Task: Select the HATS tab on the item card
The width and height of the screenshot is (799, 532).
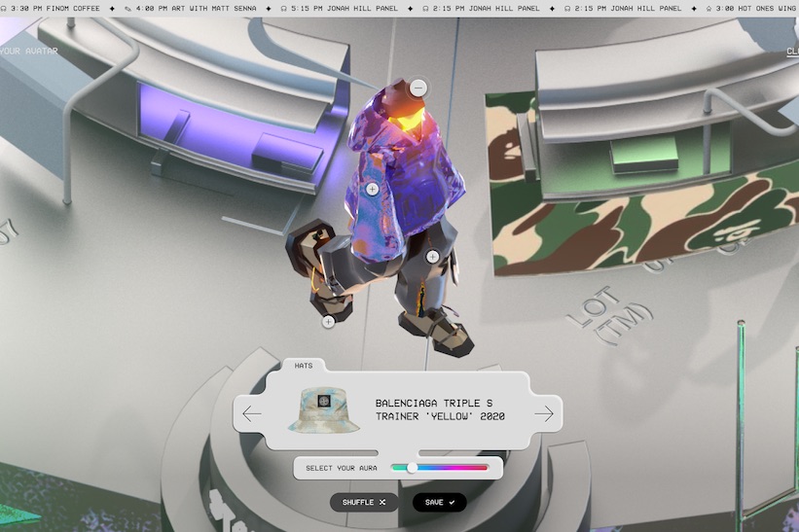Action: click(304, 365)
